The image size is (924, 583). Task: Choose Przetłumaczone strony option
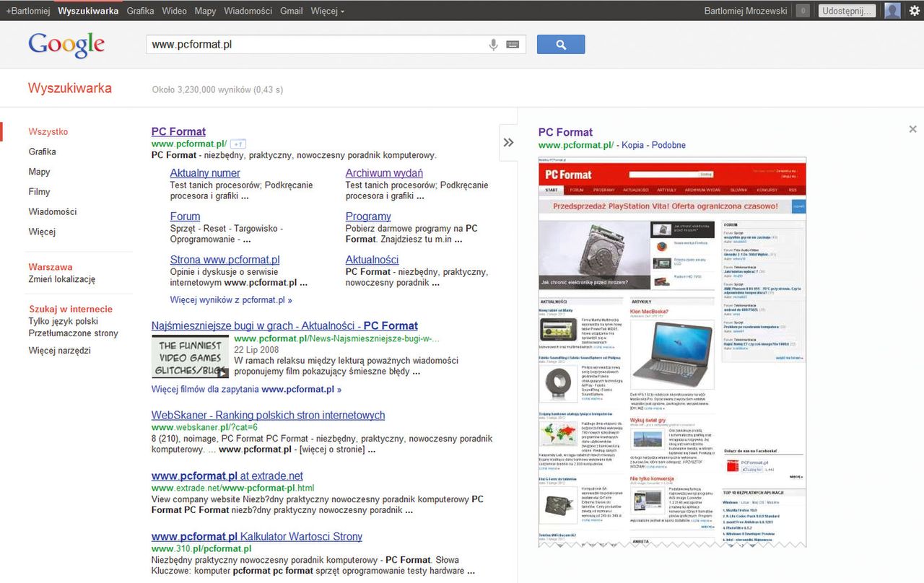pyautogui.click(x=73, y=333)
